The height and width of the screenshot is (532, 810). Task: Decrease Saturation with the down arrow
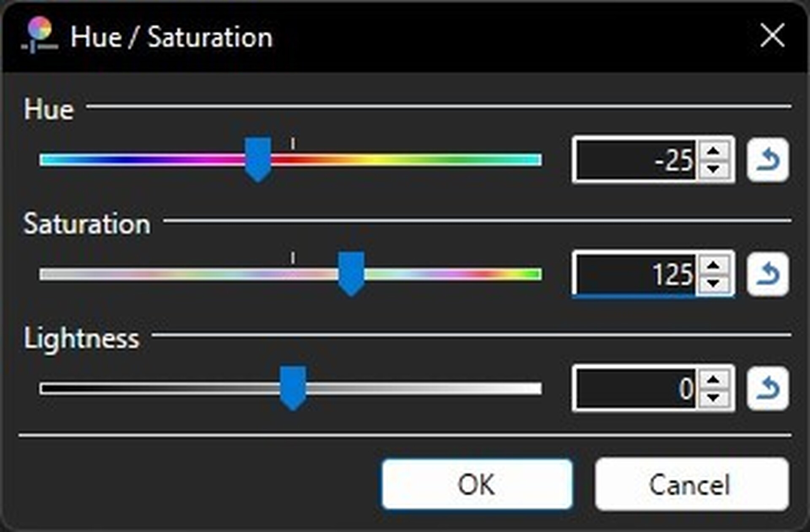tap(713, 284)
